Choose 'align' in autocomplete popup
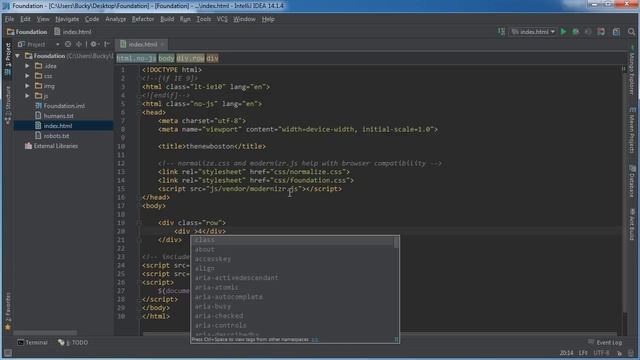This screenshot has width=640, height=360. (x=292, y=268)
